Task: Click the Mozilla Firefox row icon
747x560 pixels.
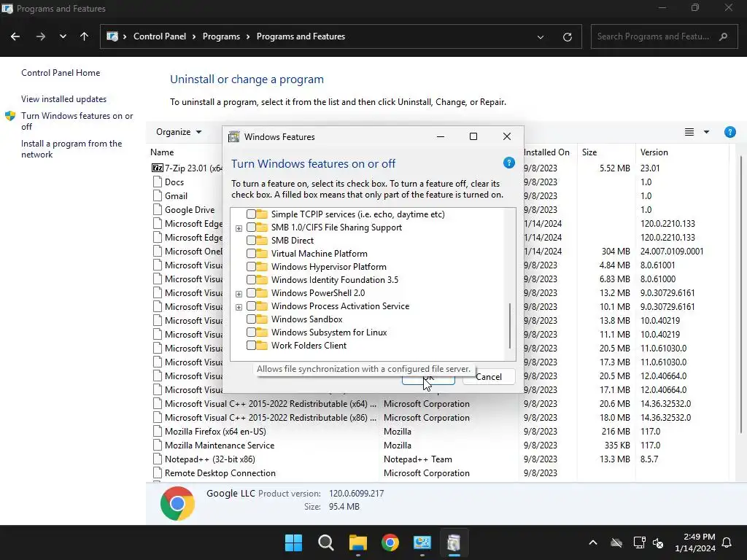Action: 158,431
